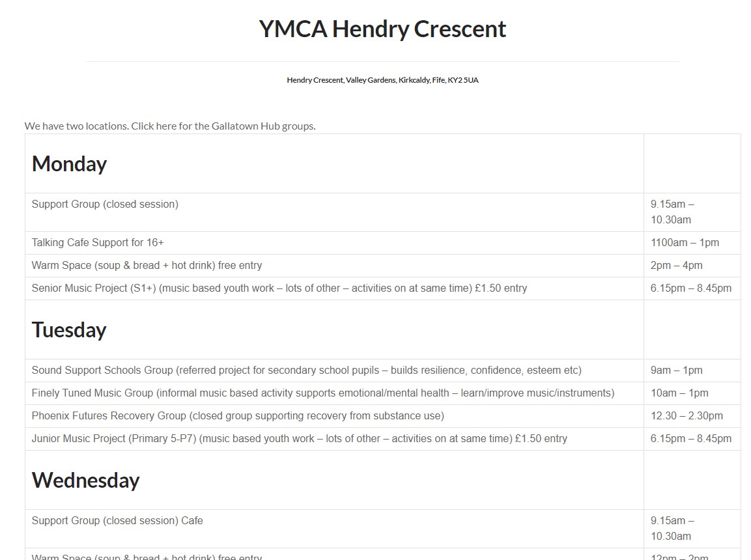Click the YMCA Hendry Crescent page title
The image size is (751, 560).
pos(382,29)
